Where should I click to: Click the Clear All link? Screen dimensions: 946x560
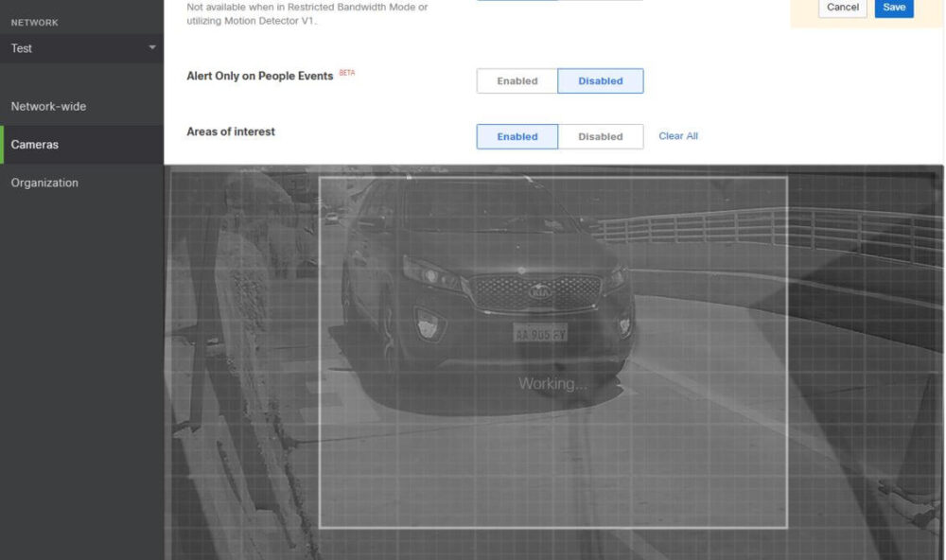pos(678,136)
